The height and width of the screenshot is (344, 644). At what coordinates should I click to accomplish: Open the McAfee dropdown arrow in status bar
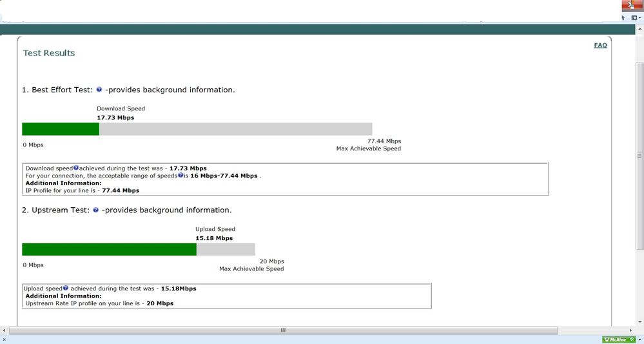coord(639,340)
